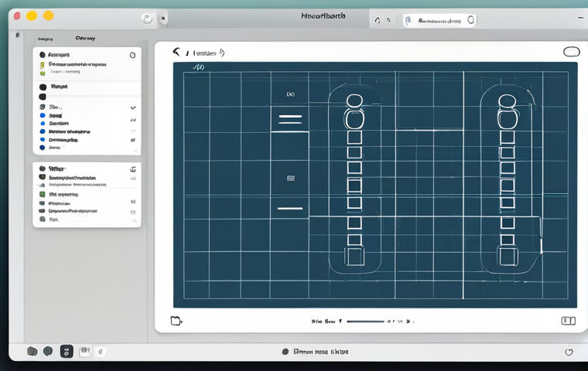This screenshot has width=588, height=371.
Task: Click the zoom slider track under the blueprint canvas
Action: (x=365, y=322)
